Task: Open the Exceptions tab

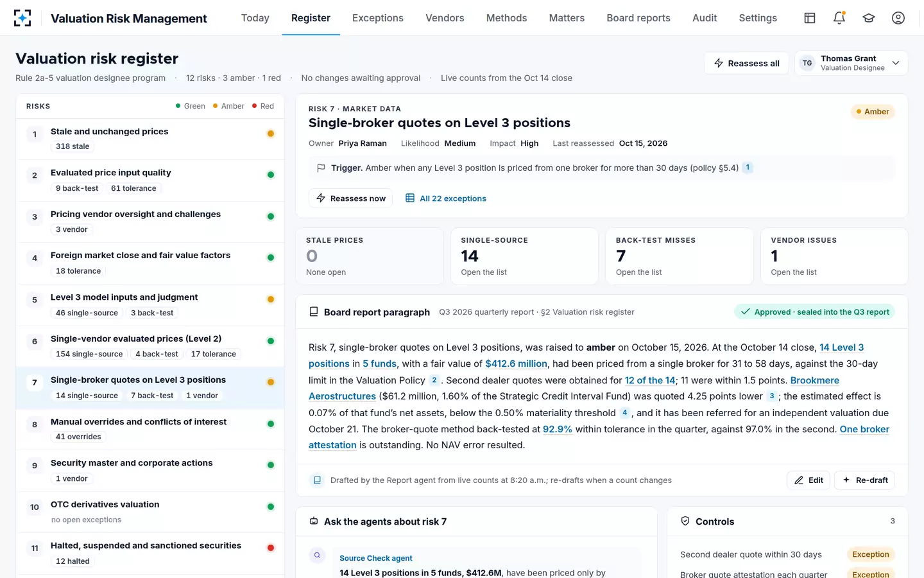Action: point(378,18)
